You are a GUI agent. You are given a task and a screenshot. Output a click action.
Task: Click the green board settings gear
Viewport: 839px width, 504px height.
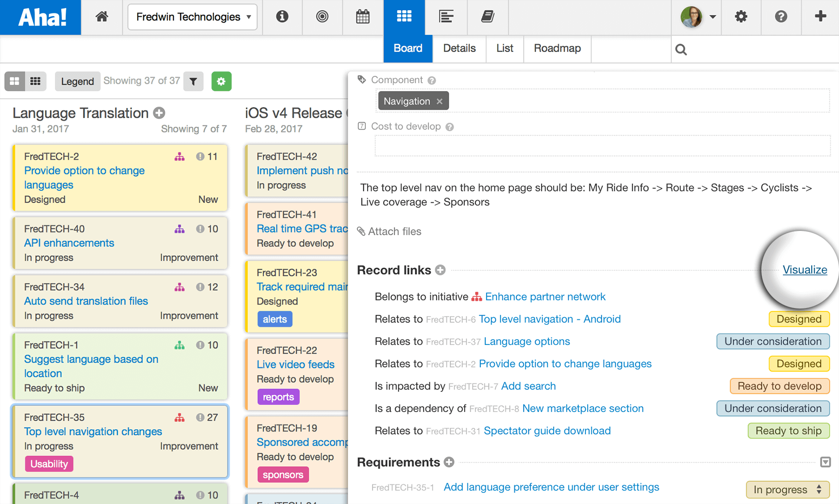click(221, 81)
